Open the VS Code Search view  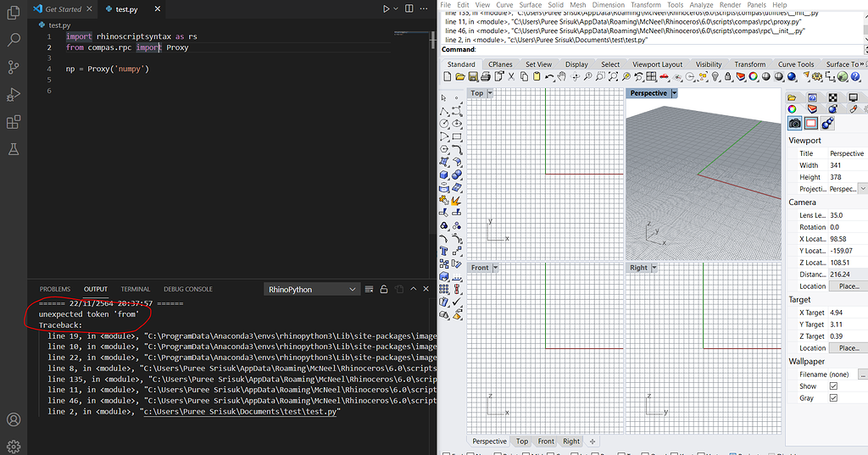(x=14, y=39)
